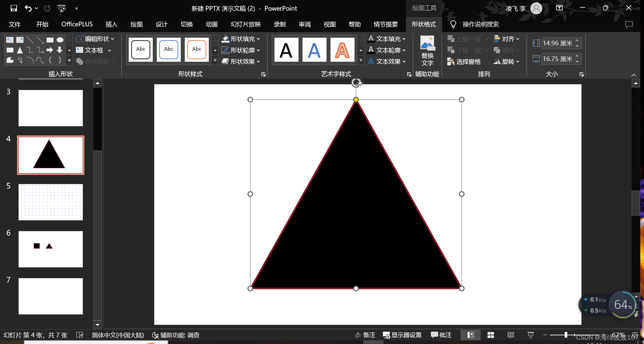Switch to reading view
The width and height of the screenshot is (644, 344).
point(511,335)
